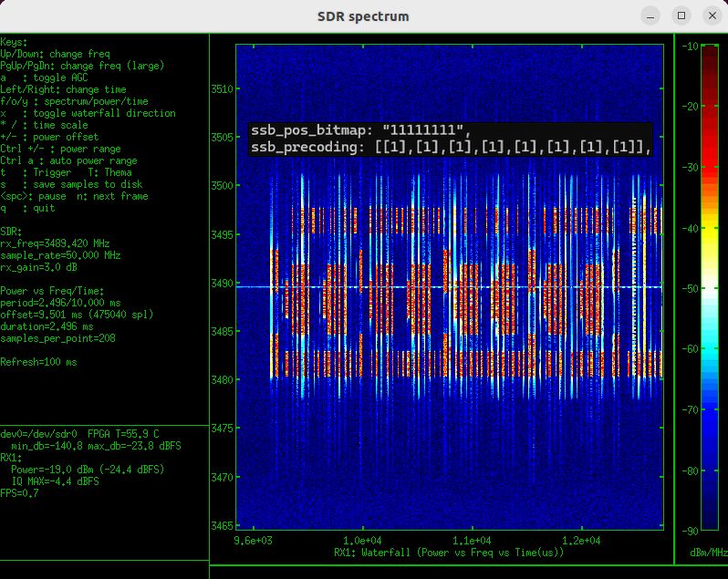Click the 'Up/Down: change freq' help line
This screenshot has height=579, width=728.
55,54
